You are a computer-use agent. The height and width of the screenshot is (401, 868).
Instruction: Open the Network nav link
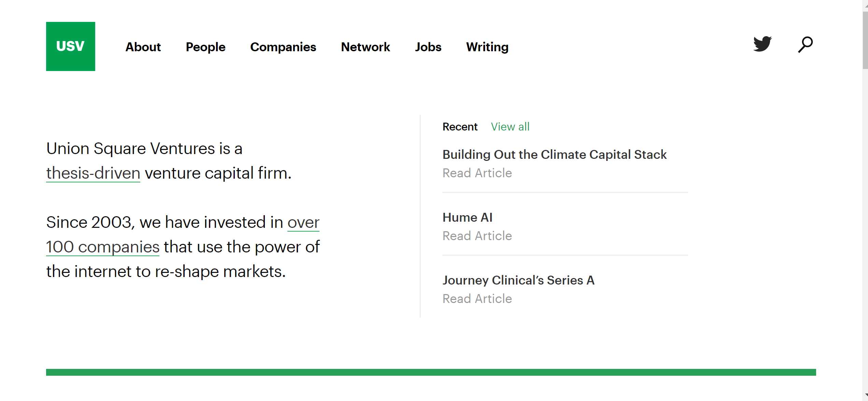point(365,47)
